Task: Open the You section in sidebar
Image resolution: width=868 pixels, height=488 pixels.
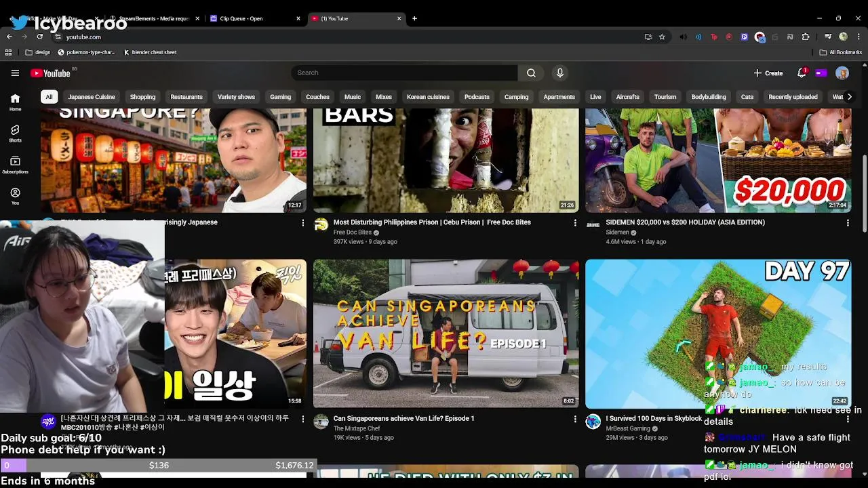Action: click(15, 197)
